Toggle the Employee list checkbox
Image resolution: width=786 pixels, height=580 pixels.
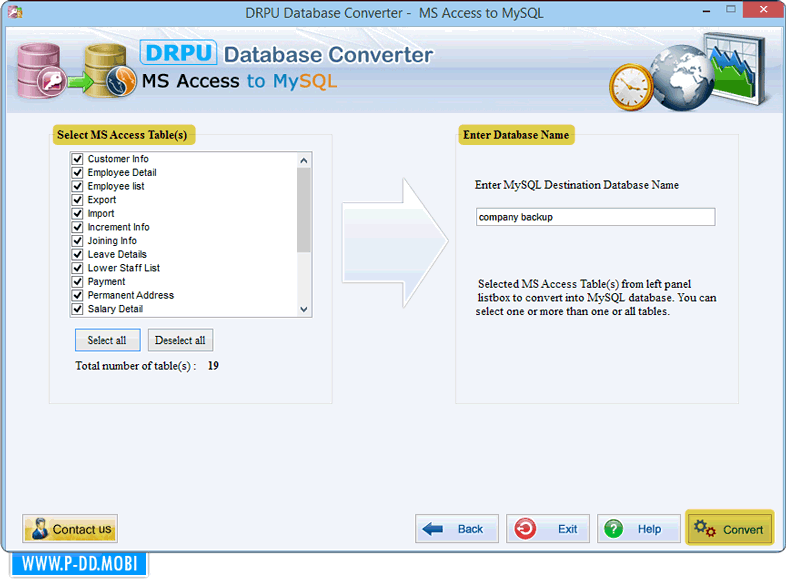(77, 186)
